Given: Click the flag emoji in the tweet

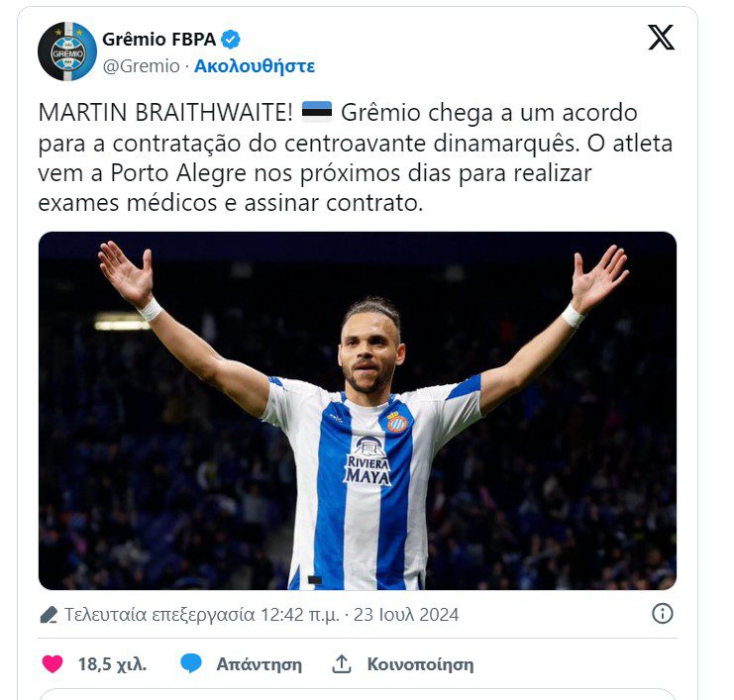Looking at the screenshot, I should click(x=317, y=112).
